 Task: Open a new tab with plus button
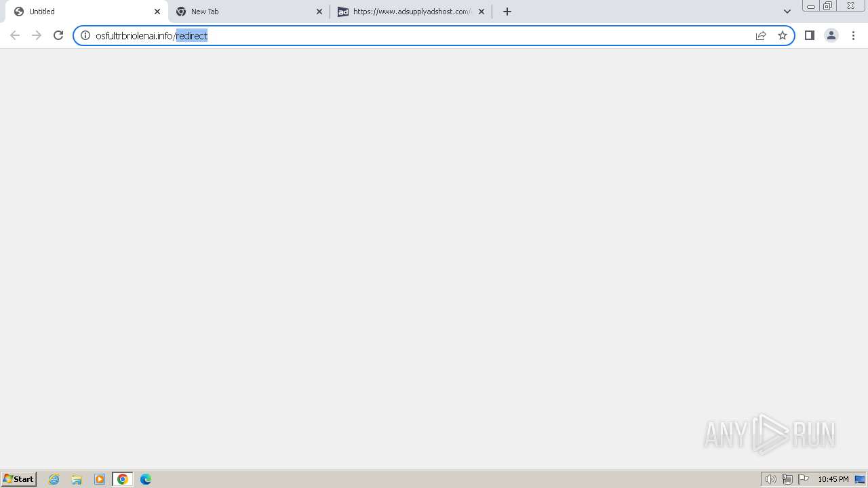pyautogui.click(x=507, y=12)
